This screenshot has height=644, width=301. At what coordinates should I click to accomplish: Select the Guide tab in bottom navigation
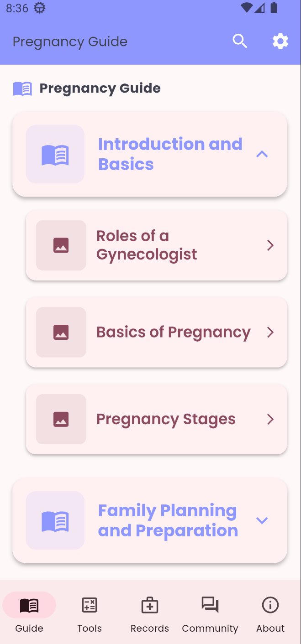click(x=29, y=614)
